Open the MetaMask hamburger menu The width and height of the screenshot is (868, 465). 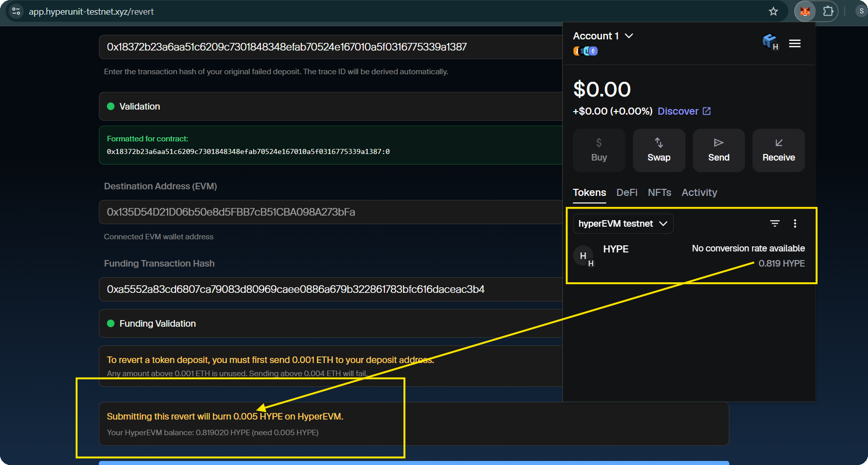tap(795, 43)
